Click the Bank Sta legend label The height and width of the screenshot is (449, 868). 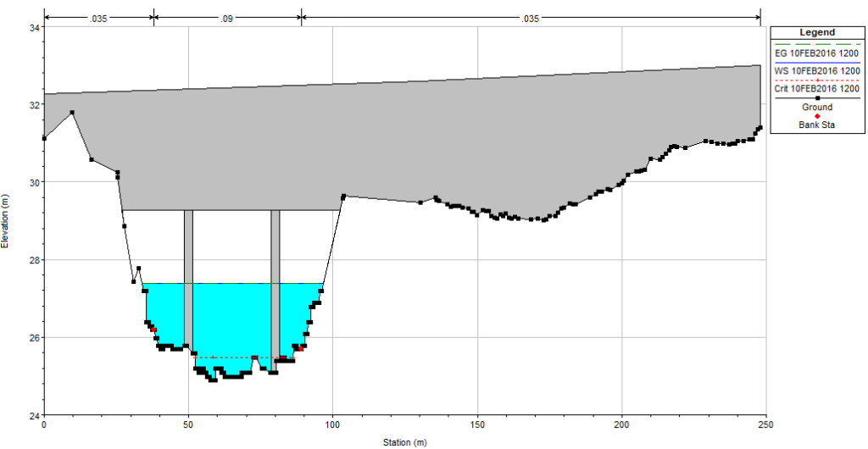(x=817, y=125)
